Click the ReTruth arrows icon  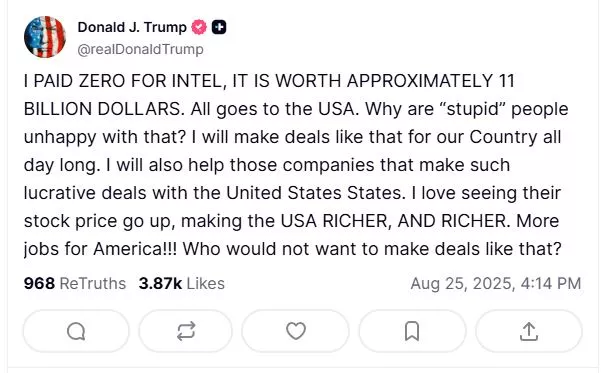[x=186, y=331]
